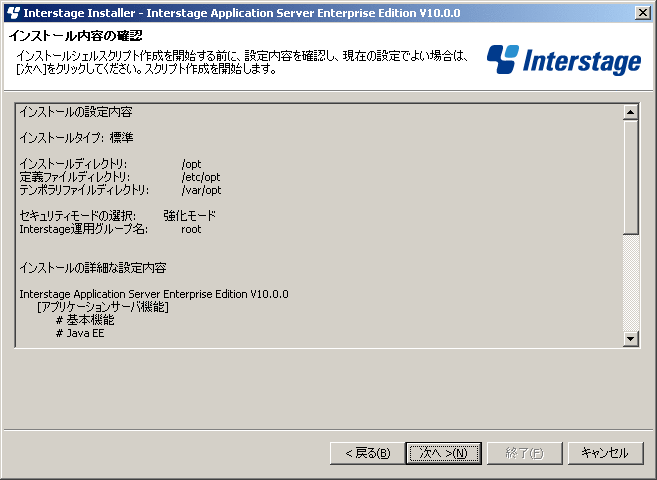Click the インストールディレクトリ: label
The image size is (657, 480).
[x=73, y=164]
